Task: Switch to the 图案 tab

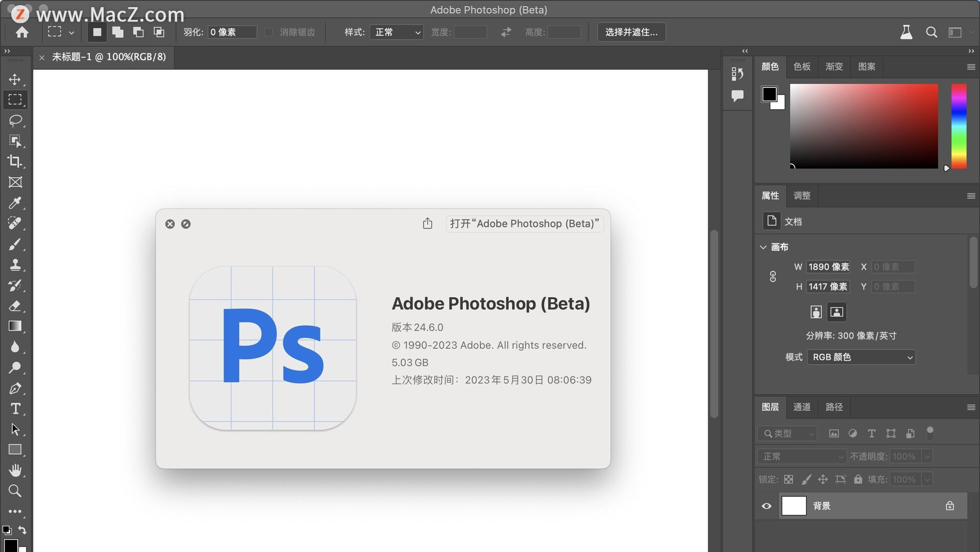Action: point(867,67)
